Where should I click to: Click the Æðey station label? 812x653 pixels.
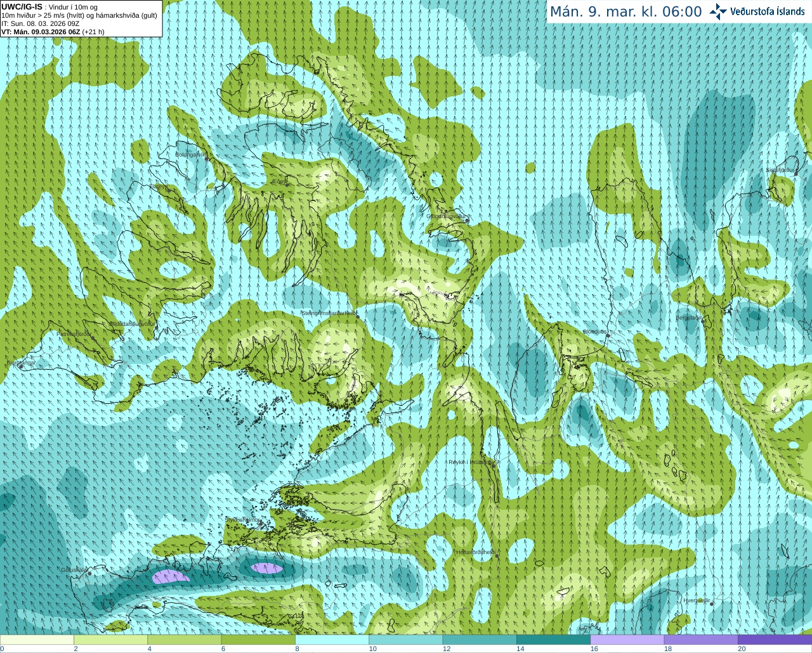279,181
